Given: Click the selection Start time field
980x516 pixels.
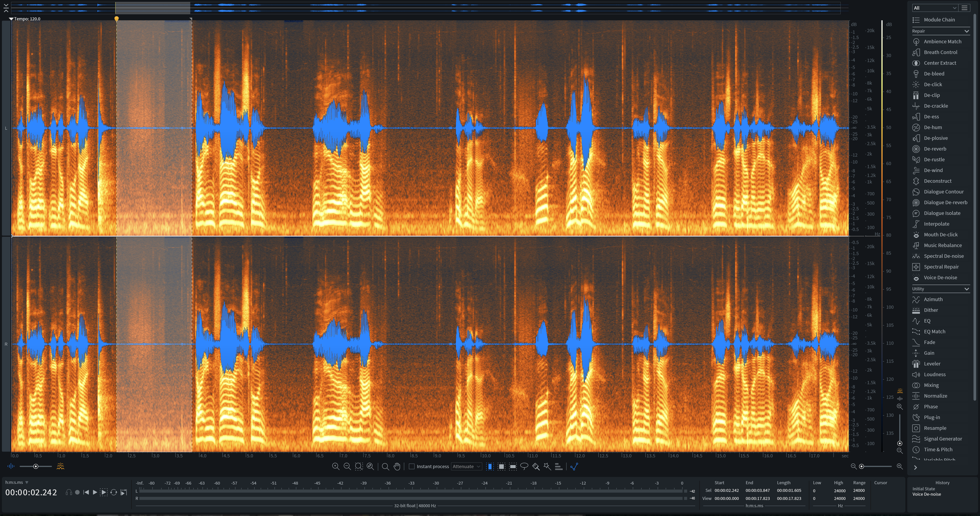Looking at the screenshot, I should point(727,491).
